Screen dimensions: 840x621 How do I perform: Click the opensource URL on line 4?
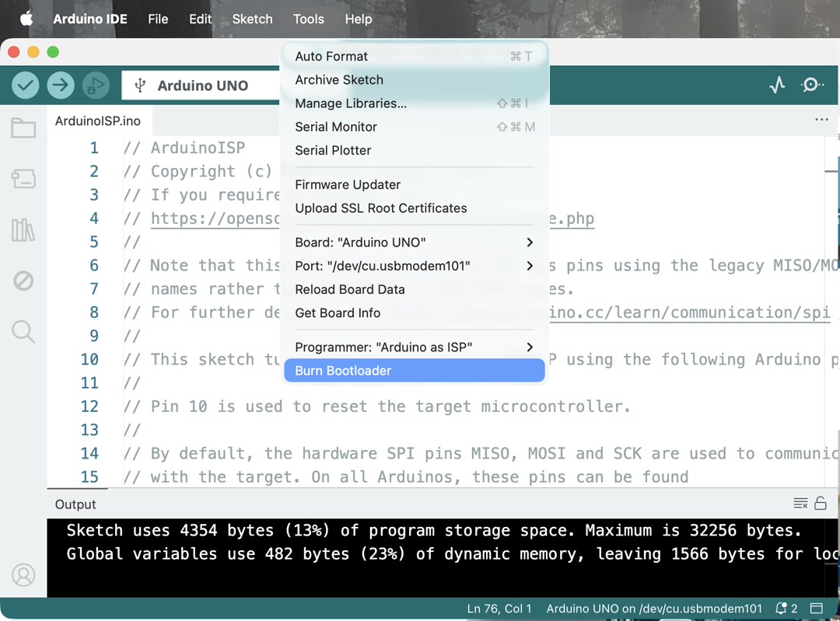(215, 218)
